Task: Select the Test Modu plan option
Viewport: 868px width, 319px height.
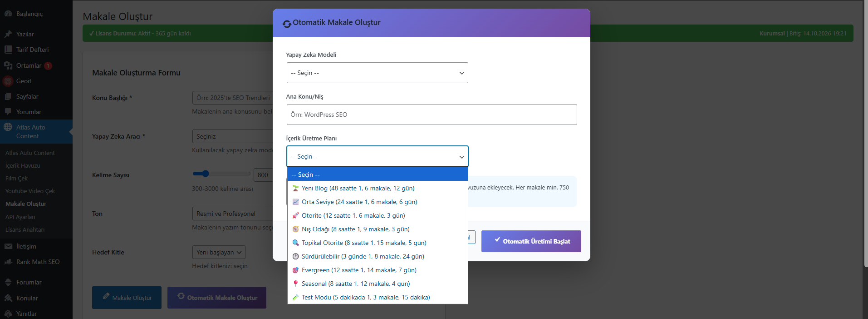Action: (366, 297)
